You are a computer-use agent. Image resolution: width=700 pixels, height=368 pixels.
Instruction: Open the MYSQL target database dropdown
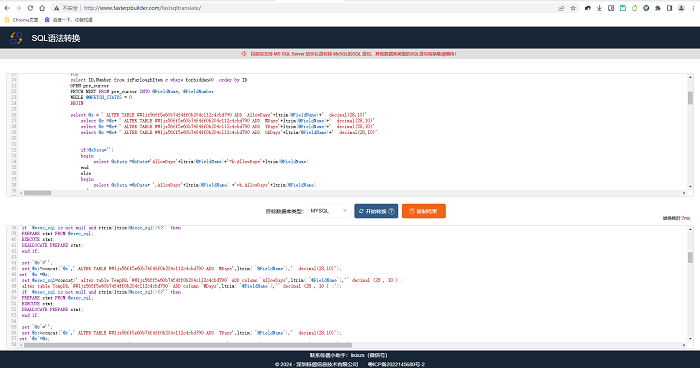329,211
